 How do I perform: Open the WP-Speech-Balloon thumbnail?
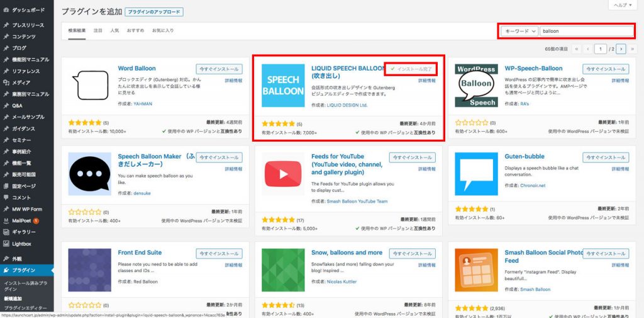tap(477, 85)
